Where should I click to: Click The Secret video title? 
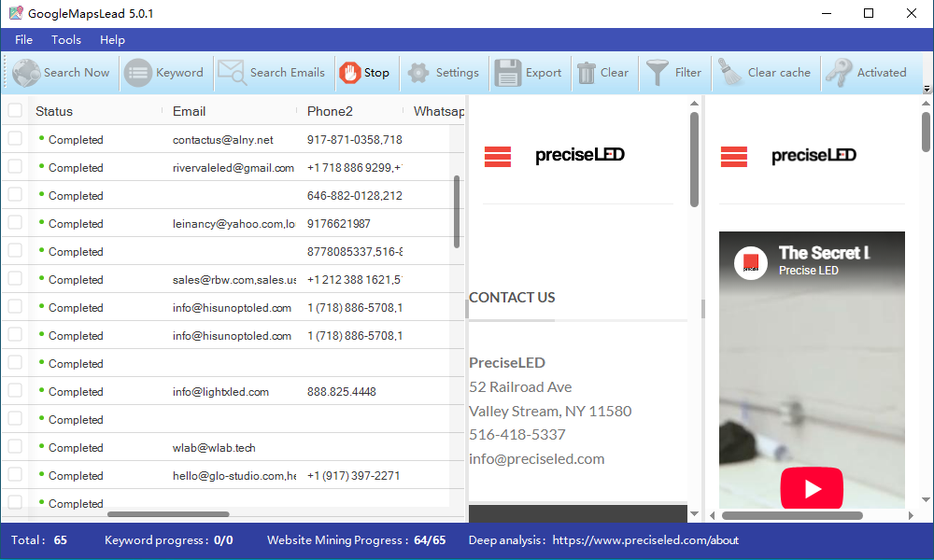[825, 253]
